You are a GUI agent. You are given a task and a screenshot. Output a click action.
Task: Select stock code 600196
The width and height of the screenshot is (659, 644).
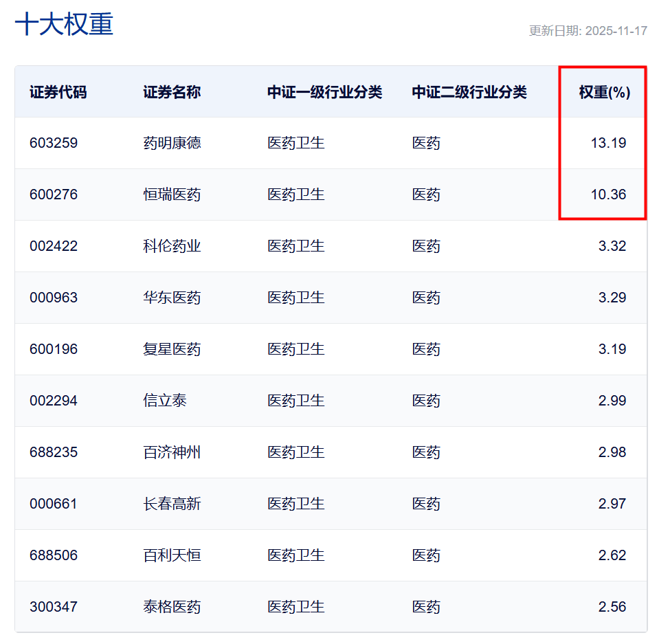[x=54, y=349]
